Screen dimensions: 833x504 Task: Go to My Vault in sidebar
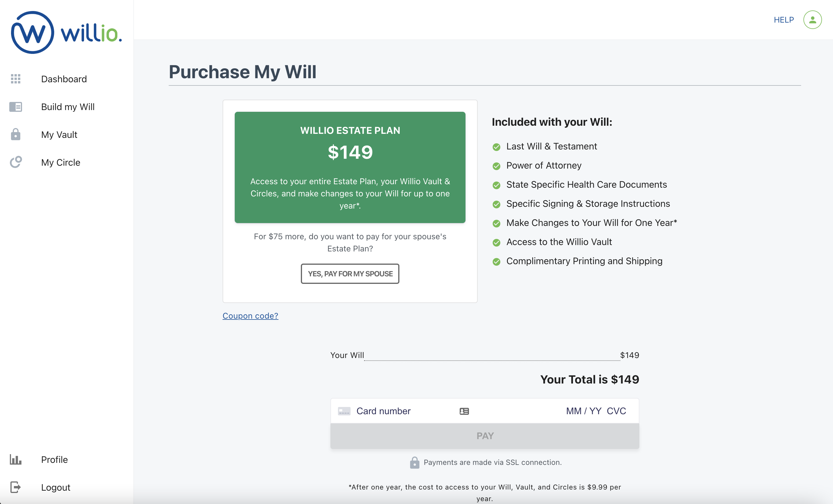point(59,134)
